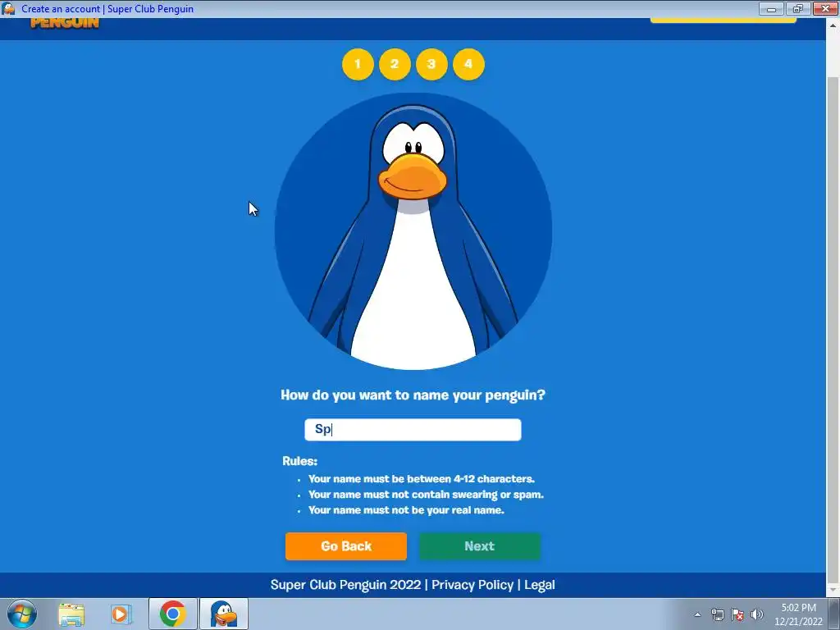
Task: Open the Windows Start menu
Action: [x=22, y=614]
